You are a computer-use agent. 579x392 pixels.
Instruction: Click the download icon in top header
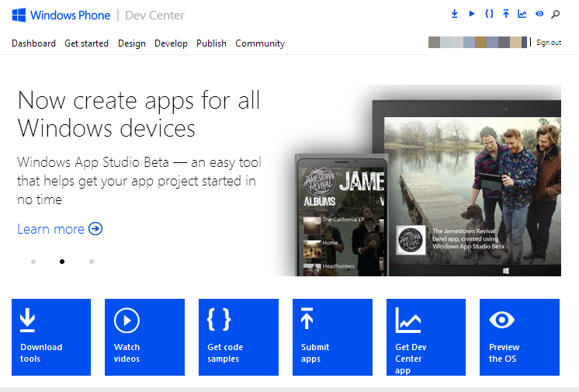click(455, 14)
